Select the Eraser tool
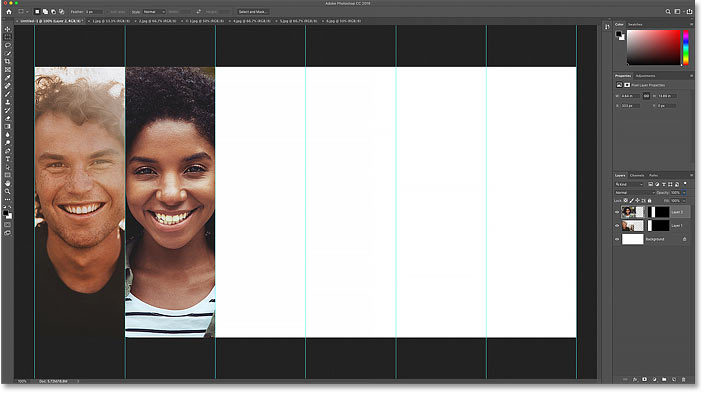Screen dimensions: 703x393 coord(8,118)
